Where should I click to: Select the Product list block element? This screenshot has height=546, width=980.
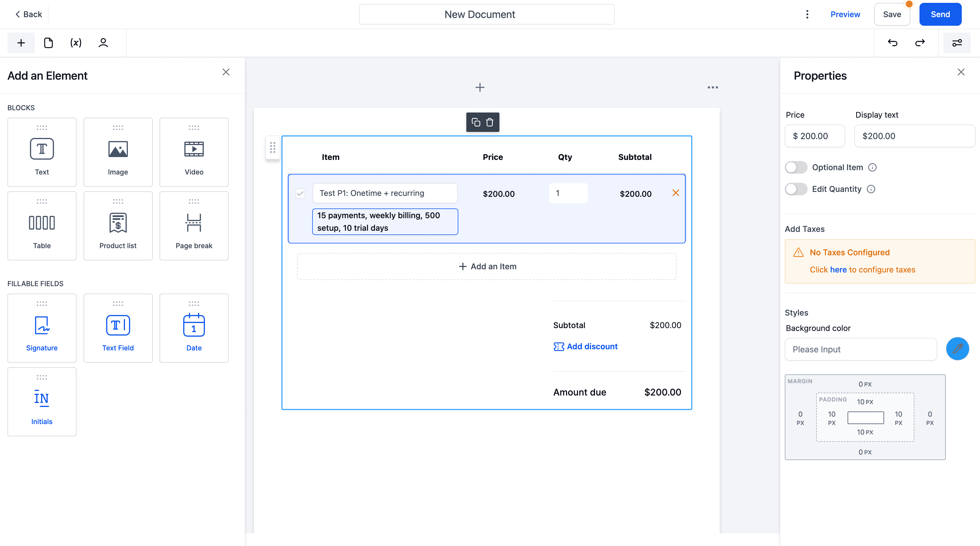point(118,226)
